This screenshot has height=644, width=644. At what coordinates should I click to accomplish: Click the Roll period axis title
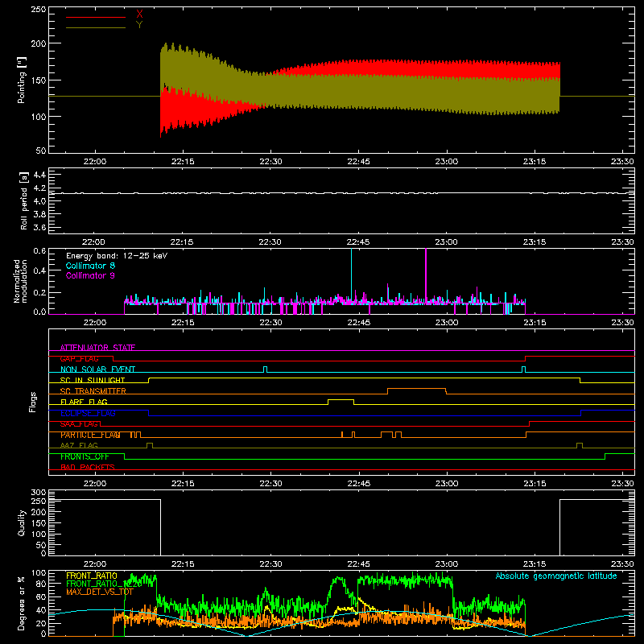(24, 200)
